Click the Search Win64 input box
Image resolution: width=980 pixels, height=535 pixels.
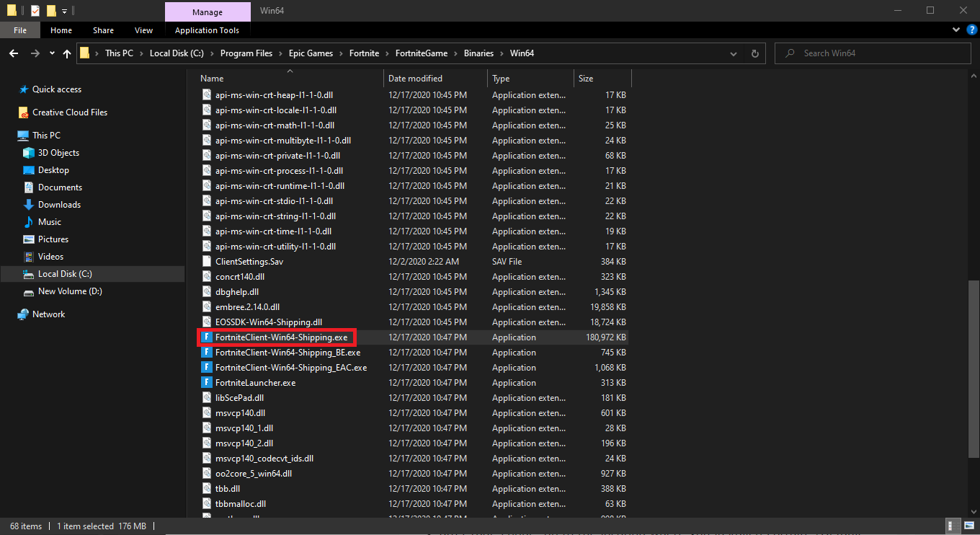tap(873, 53)
